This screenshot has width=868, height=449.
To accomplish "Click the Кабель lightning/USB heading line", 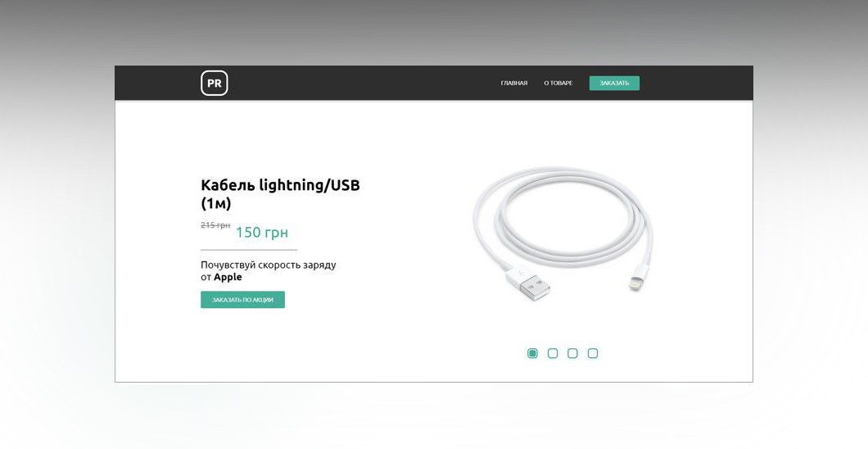I will pos(280,185).
